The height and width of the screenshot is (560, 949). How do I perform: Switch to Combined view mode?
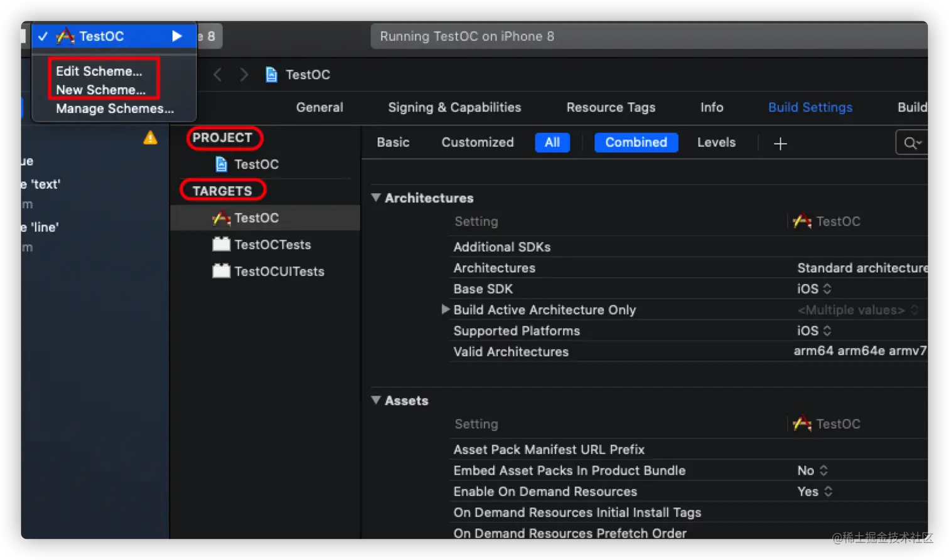point(636,142)
